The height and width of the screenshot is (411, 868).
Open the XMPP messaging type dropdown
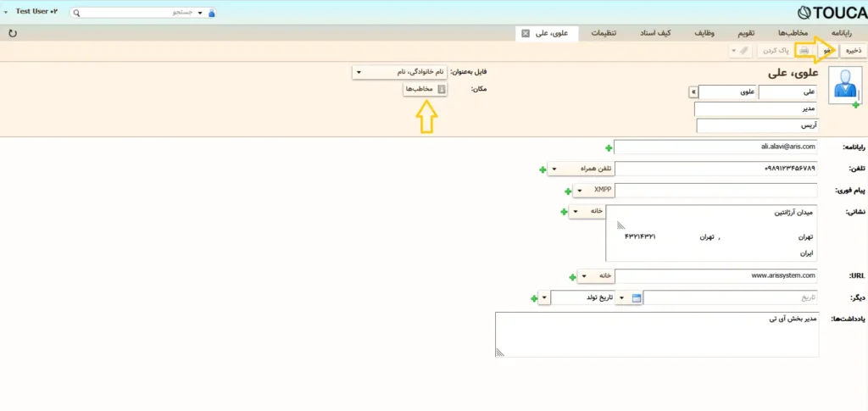click(x=593, y=191)
